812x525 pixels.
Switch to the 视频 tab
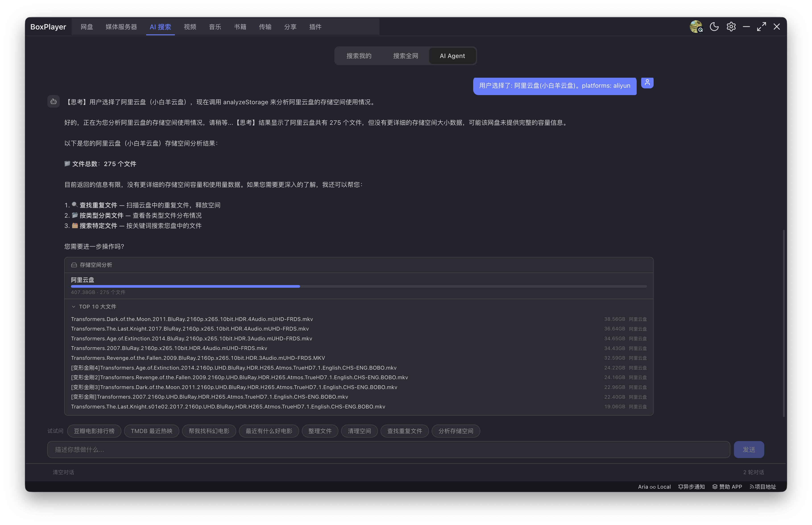point(190,27)
